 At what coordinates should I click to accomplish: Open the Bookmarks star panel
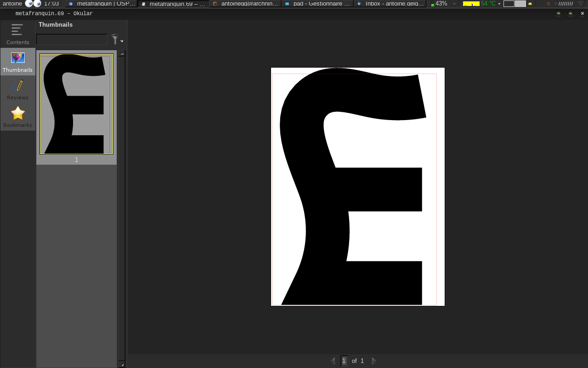point(17,117)
